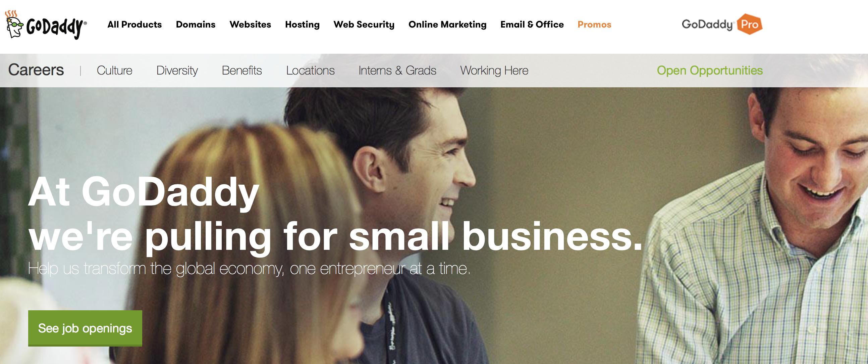Visit the orange Promos link
This screenshot has width=868, height=364.
coord(594,25)
